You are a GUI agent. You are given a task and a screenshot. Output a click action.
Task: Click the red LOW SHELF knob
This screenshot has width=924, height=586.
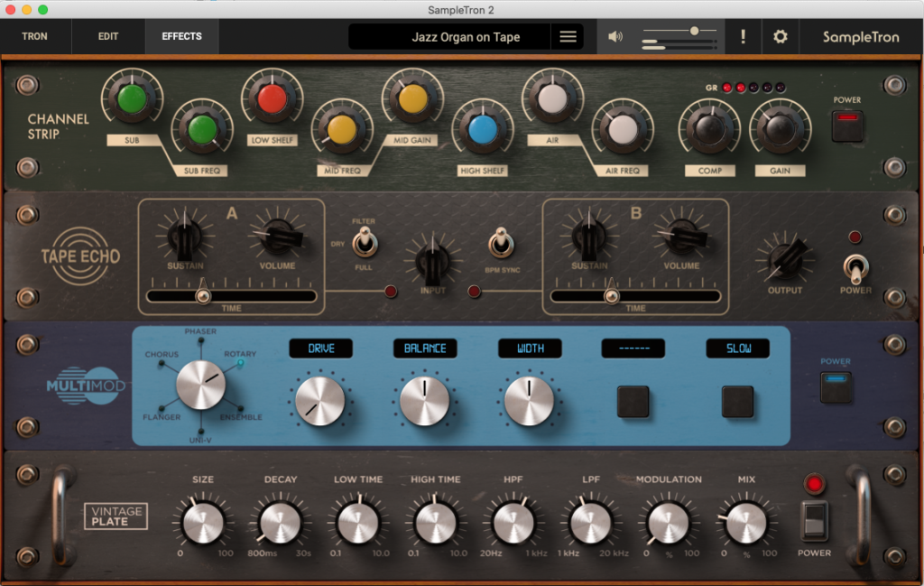272,98
